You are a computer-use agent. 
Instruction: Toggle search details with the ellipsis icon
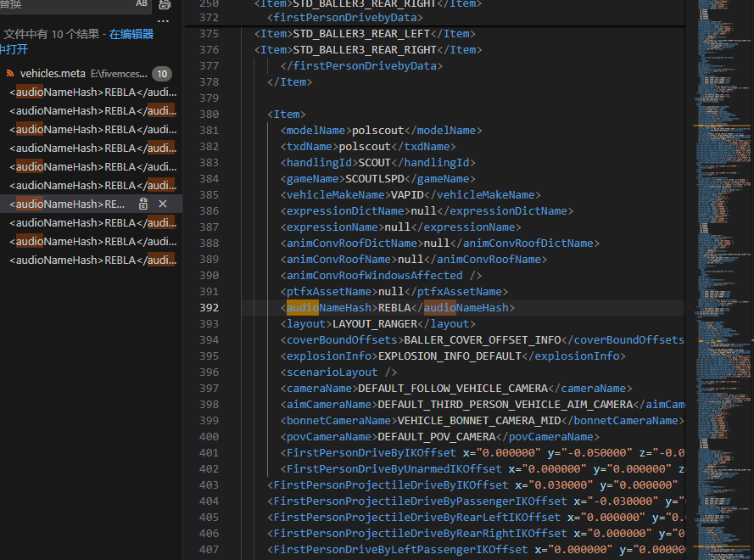164,21
